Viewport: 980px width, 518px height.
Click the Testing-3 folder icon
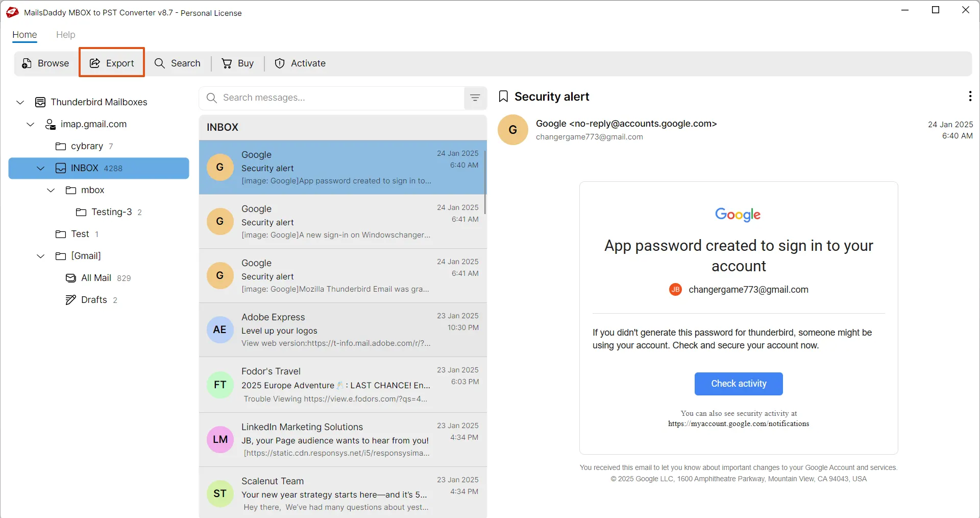click(81, 212)
